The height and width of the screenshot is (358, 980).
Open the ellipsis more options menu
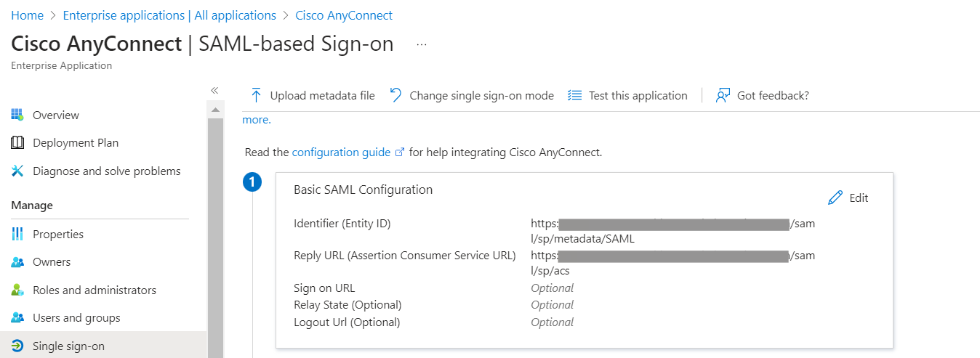[x=422, y=44]
